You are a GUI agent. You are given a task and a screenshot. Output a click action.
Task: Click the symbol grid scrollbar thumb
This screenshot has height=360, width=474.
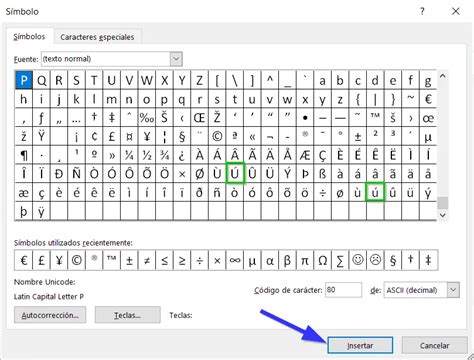click(x=442, y=203)
